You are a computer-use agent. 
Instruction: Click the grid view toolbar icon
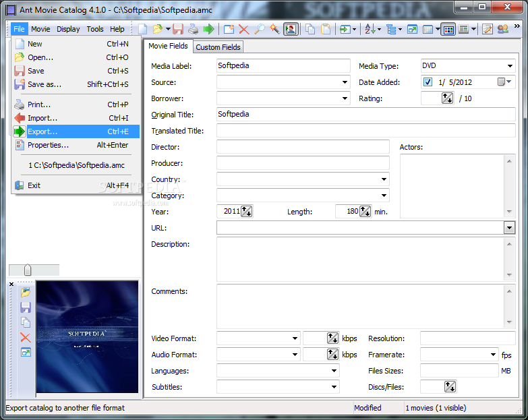coord(428,29)
